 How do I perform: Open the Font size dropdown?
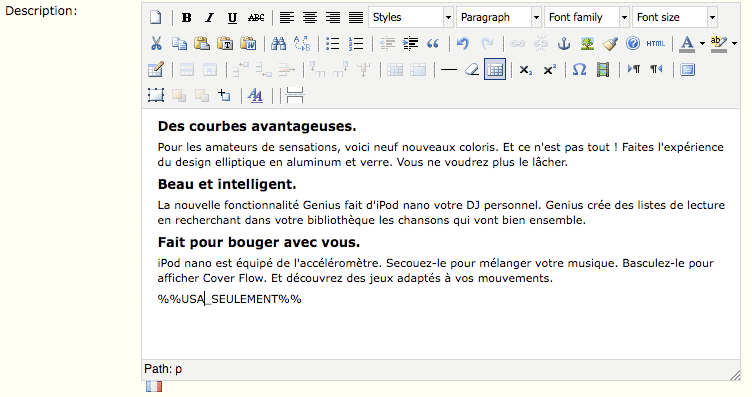click(675, 17)
